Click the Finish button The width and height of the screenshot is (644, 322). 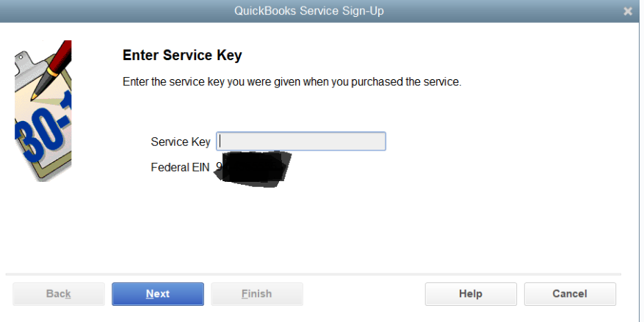[256, 294]
